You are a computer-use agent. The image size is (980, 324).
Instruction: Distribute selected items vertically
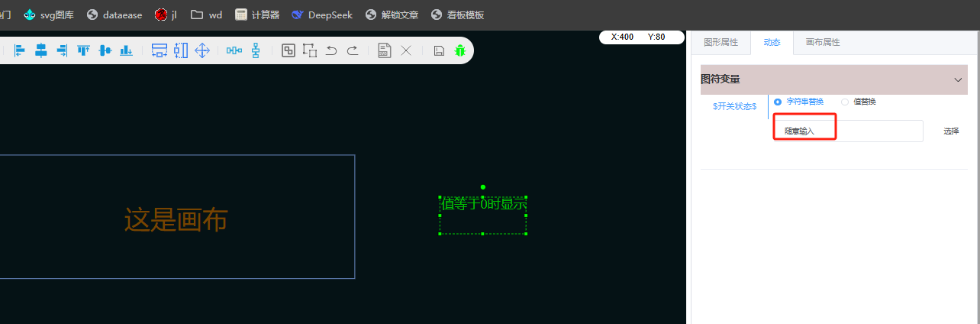click(x=256, y=50)
